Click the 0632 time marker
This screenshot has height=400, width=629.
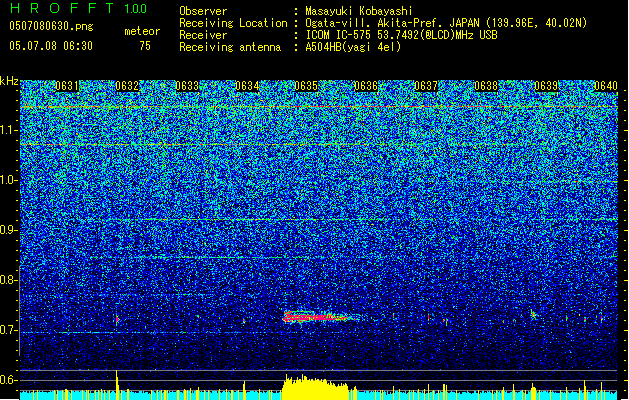pos(127,86)
